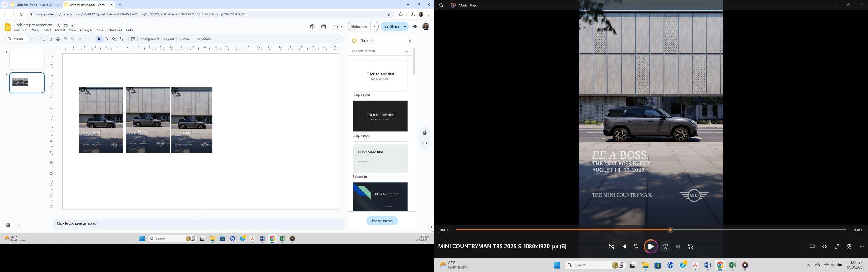Click the Media Player home icon
This screenshot has width=868, height=272.
tap(441, 5)
